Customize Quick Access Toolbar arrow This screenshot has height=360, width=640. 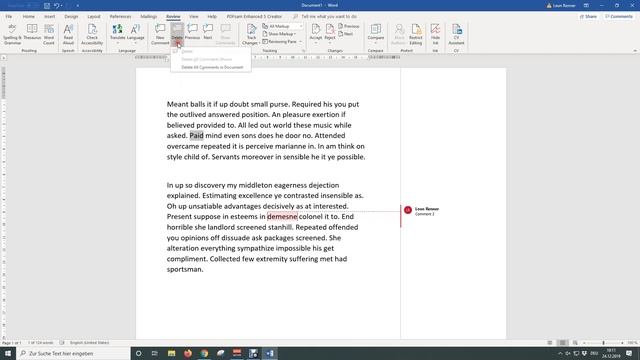(x=78, y=6)
